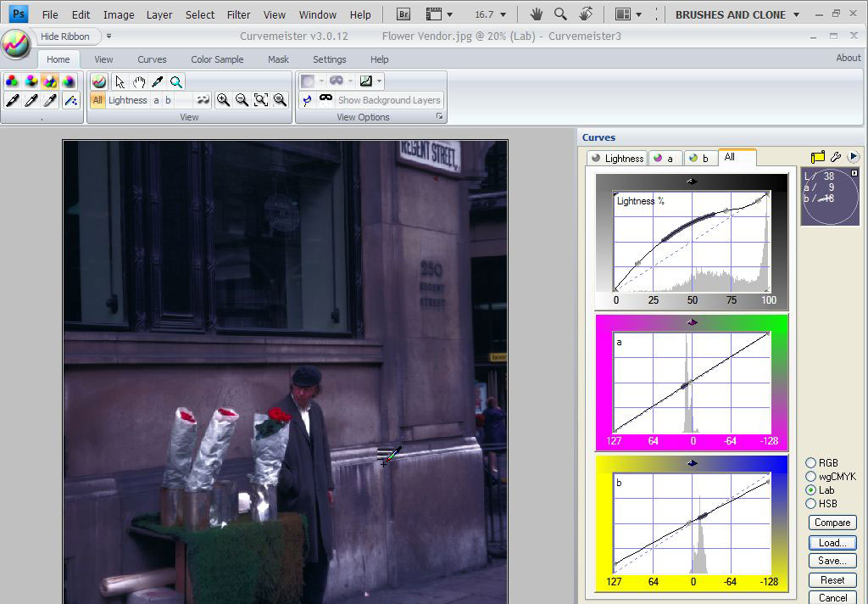This screenshot has width=868, height=604.
Task: Select the HSB radio button
Action: [x=811, y=504]
